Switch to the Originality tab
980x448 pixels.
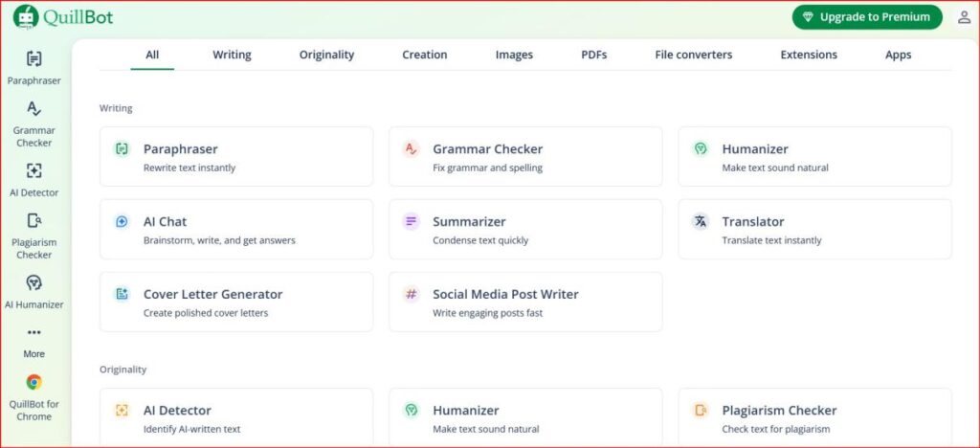click(327, 55)
